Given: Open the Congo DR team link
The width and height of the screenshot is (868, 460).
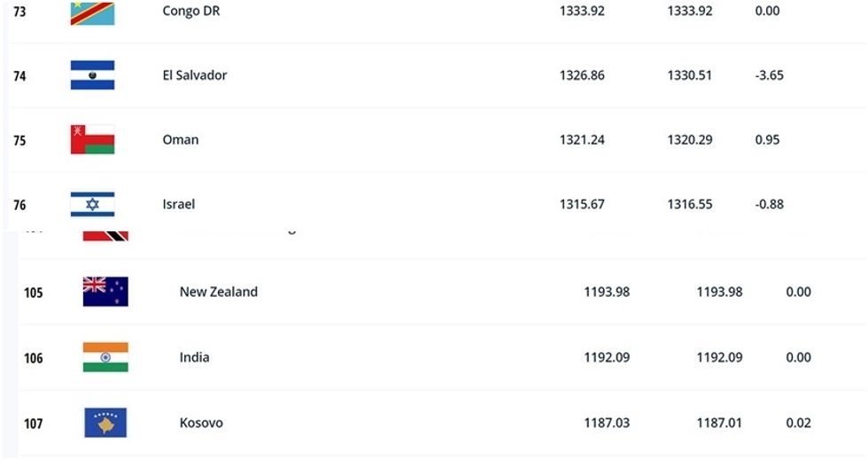Looking at the screenshot, I should tap(190, 12).
